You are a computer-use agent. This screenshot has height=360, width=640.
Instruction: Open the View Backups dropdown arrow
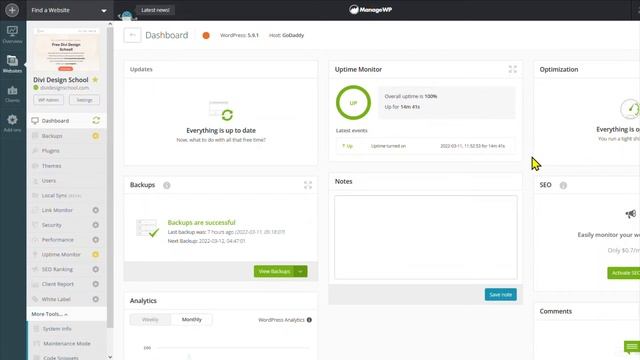point(301,271)
